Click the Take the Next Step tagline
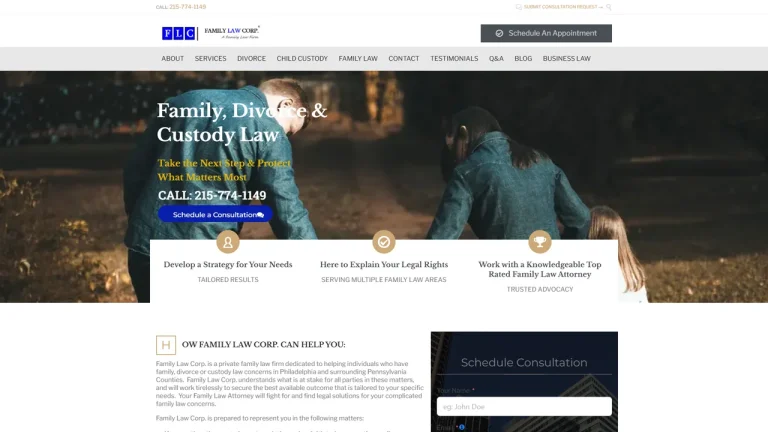This screenshot has width=768, height=432. (x=224, y=170)
